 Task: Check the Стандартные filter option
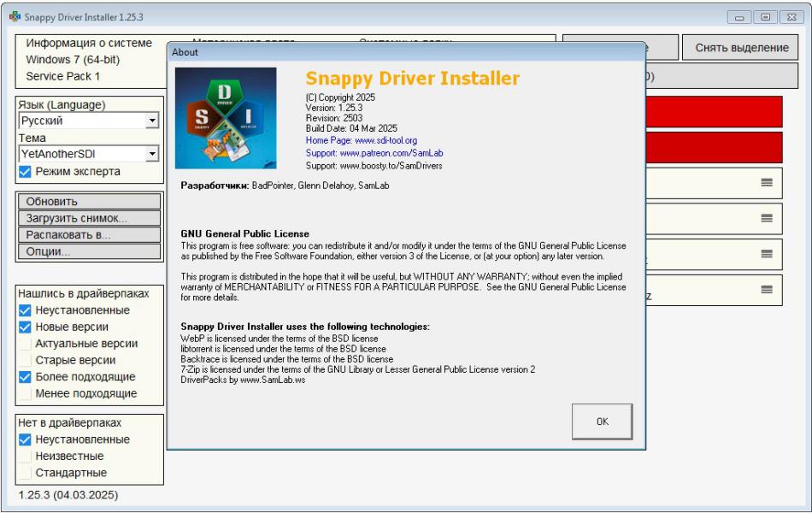[25, 473]
